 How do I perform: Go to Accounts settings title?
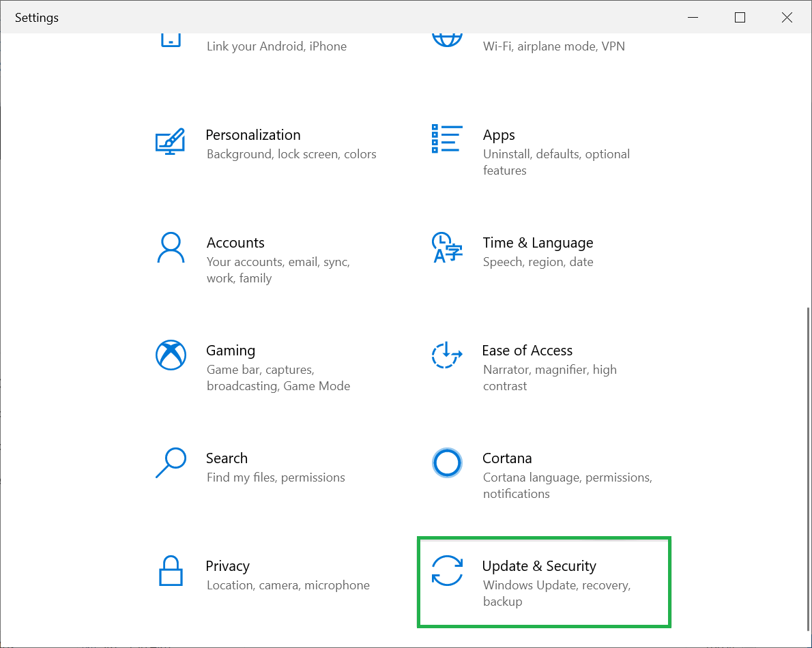click(x=235, y=243)
